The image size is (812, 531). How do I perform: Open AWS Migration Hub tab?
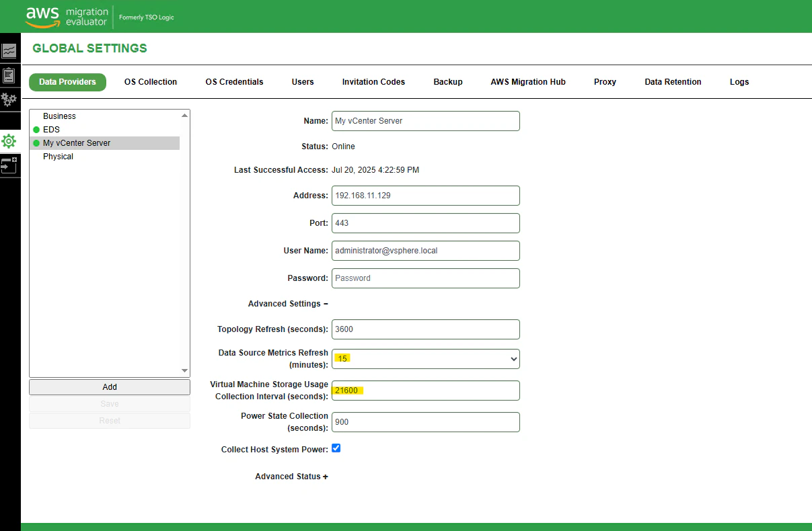coord(528,82)
